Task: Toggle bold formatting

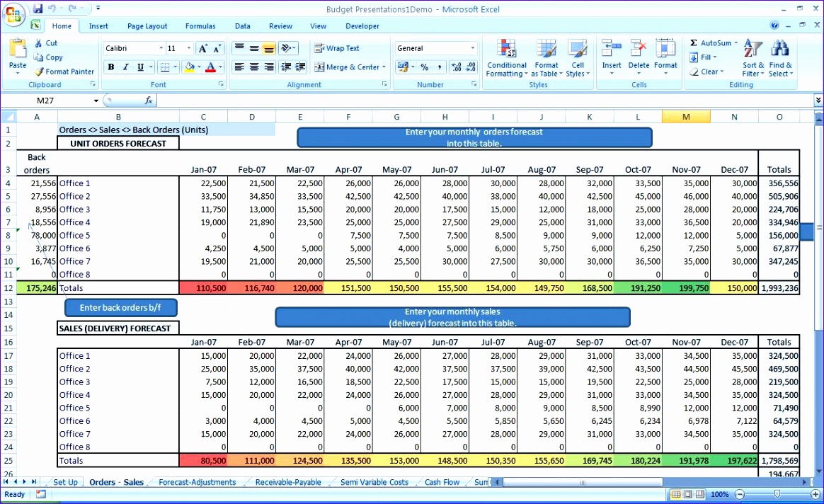Action: coord(110,67)
